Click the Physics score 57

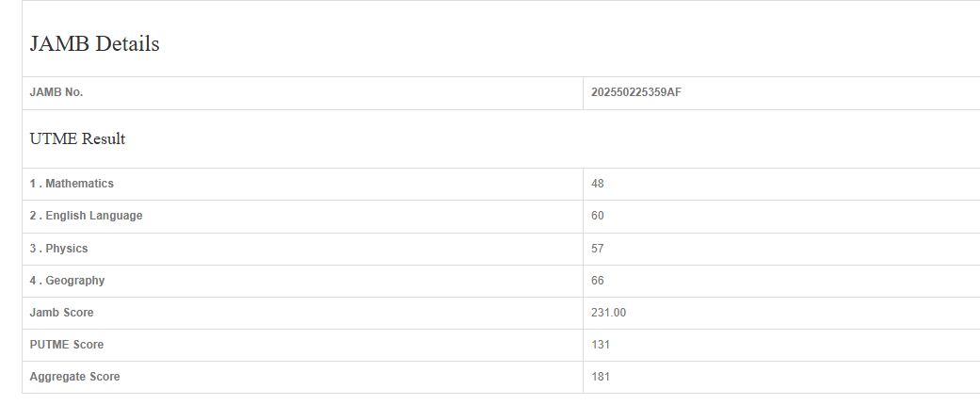(598, 249)
